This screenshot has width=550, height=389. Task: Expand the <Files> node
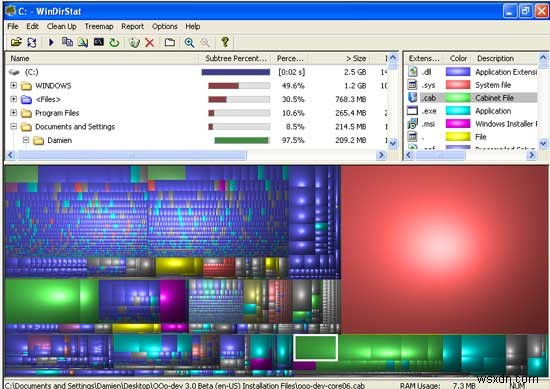(x=13, y=99)
